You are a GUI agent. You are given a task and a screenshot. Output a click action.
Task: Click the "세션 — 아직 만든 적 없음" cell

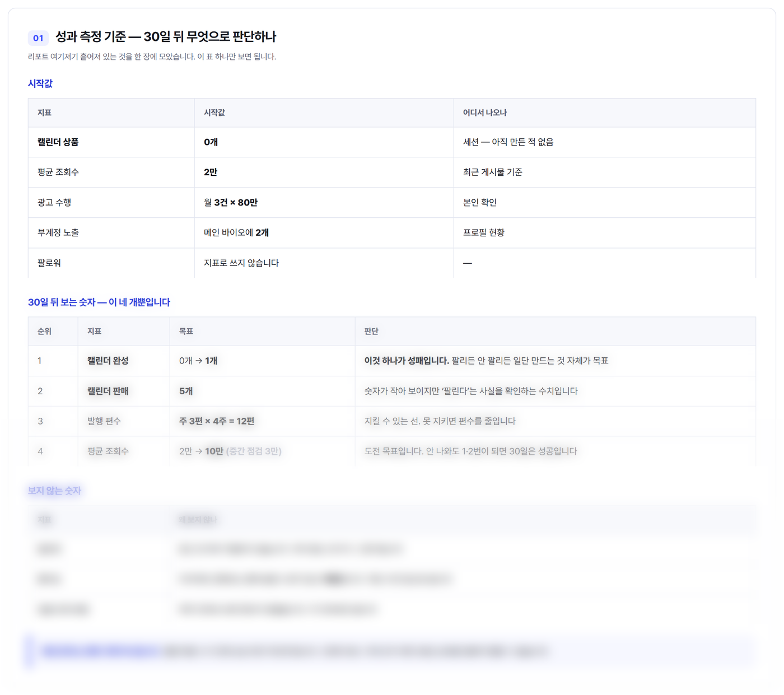pyautogui.click(x=604, y=142)
